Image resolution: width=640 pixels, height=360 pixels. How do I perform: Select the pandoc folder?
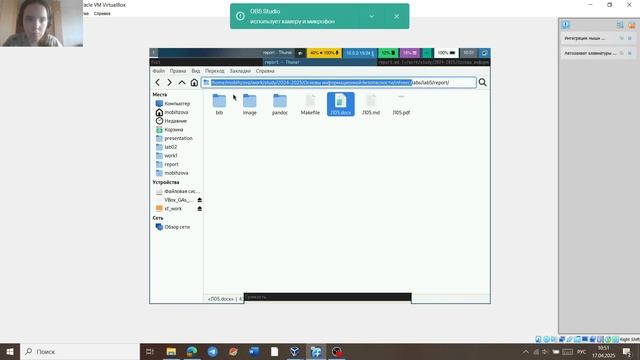coord(280,104)
